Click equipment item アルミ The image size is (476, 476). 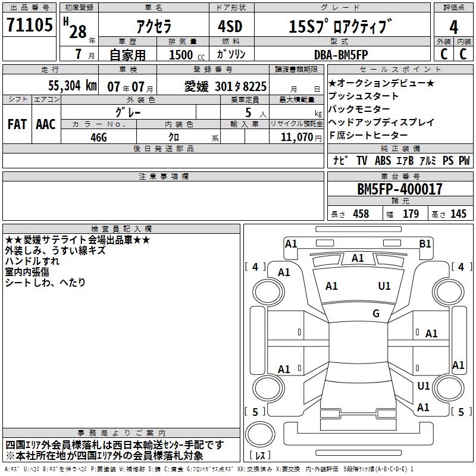pyautogui.click(x=428, y=160)
